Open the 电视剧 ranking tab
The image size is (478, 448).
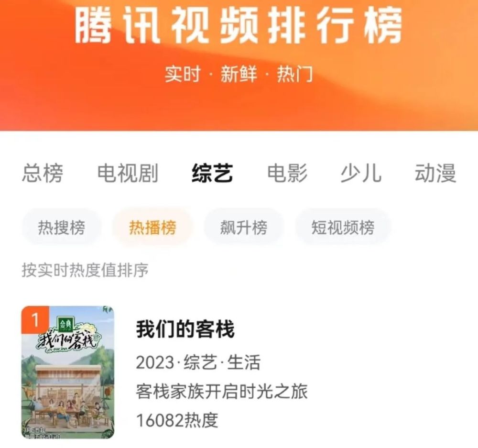click(128, 173)
